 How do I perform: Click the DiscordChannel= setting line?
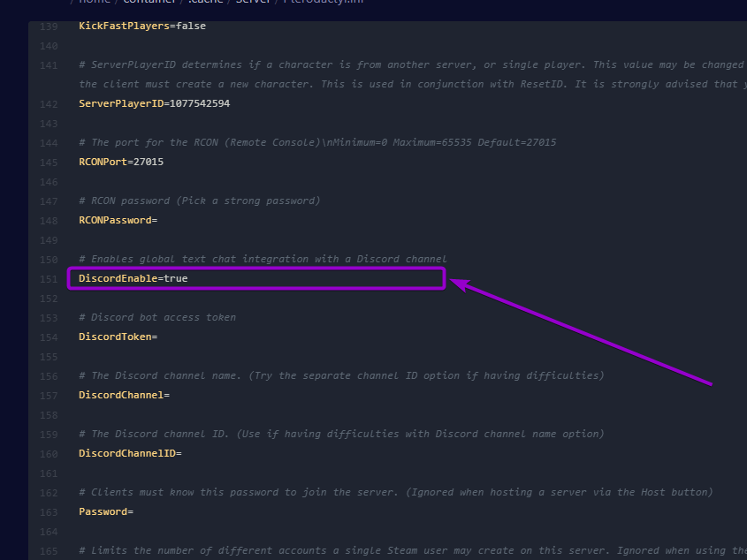pos(121,394)
